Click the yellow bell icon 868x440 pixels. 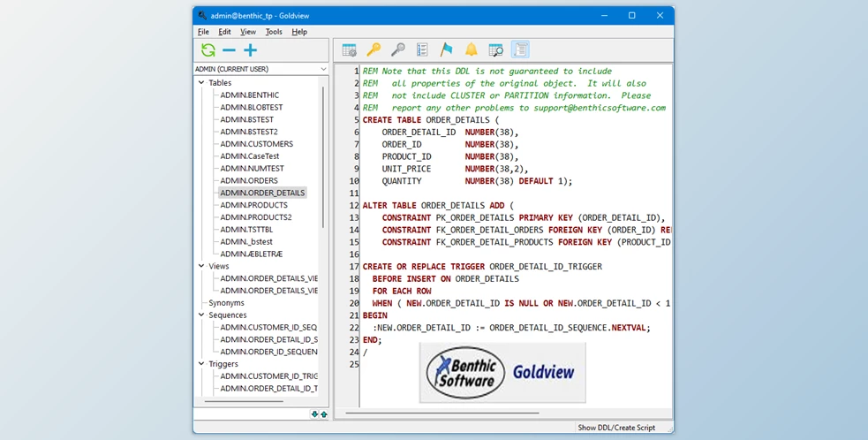[x=472, y=50]
